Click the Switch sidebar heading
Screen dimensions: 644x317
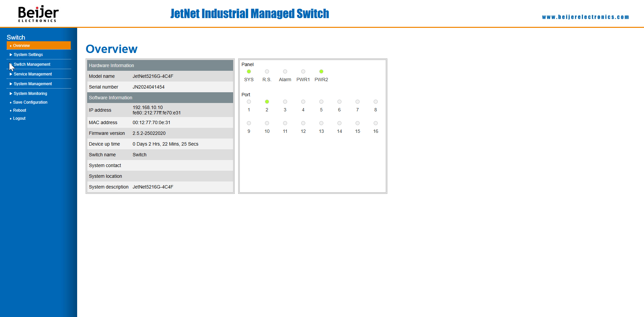pos(16,37)
